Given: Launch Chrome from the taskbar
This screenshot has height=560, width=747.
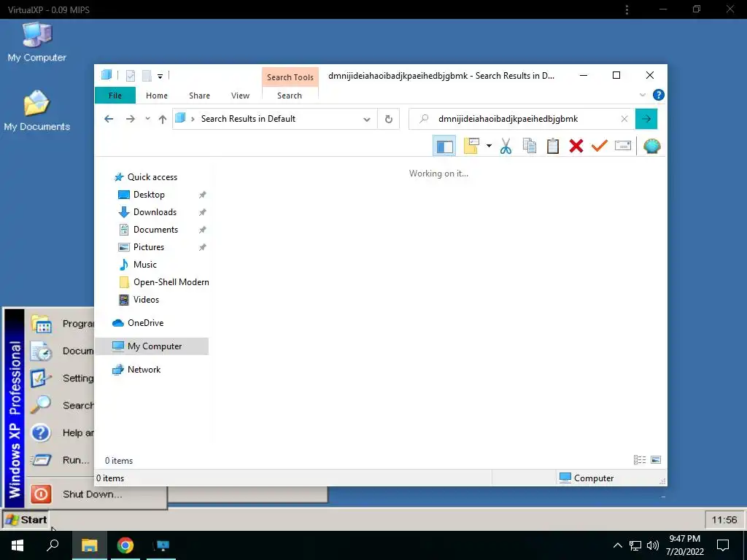Looking at the screenshot, I should 125,545.
